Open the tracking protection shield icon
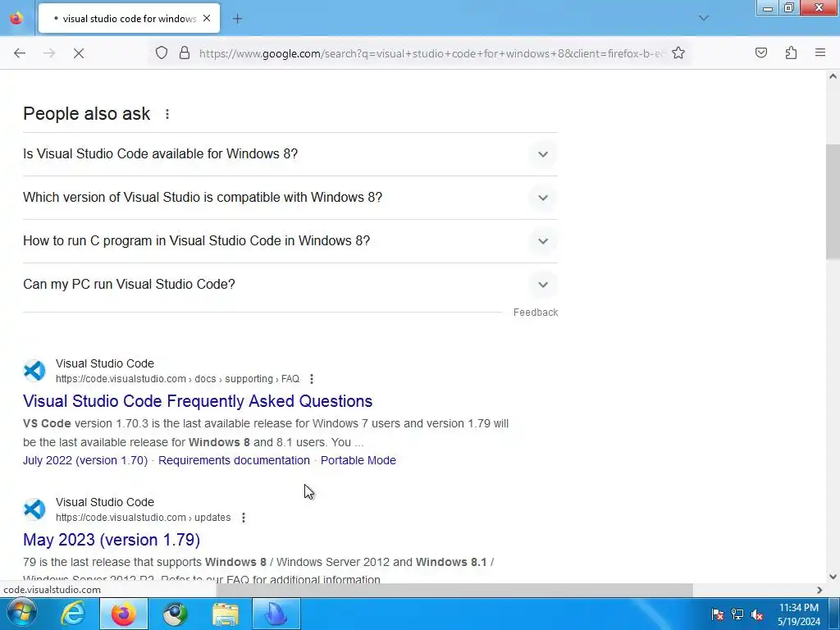 pos(162,52)
